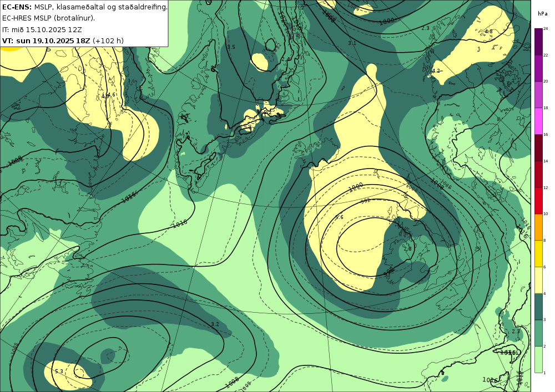Click the '4.2' spread value on the map
The image size is (555, 392).
click(x=436, y=71)
